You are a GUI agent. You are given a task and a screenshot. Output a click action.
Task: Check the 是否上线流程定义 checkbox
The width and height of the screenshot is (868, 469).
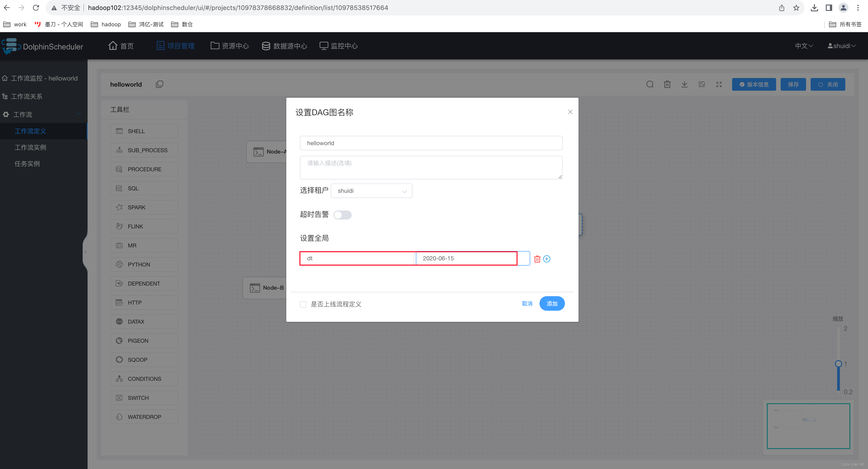tap(303, 304)
